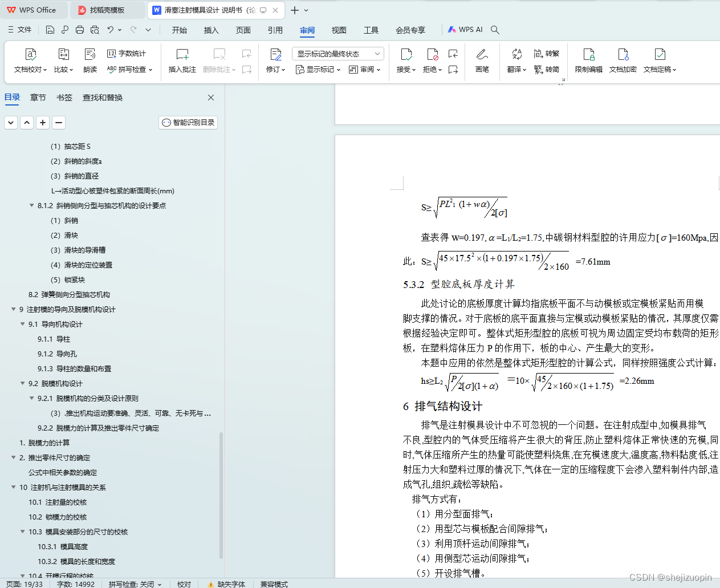Click 缺失字体 warning in status bar
720x588 pixels.
226,584
